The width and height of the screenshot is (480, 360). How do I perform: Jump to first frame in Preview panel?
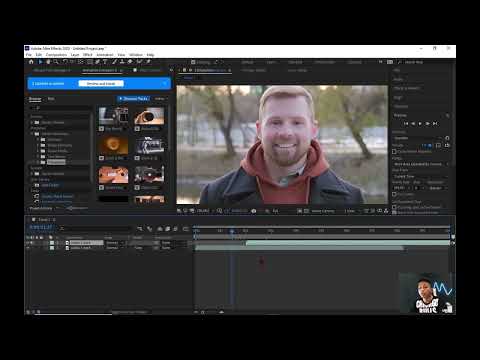tap(406, 124)
